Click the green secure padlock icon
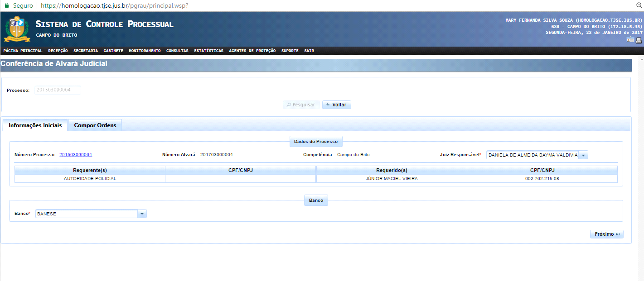The image size is (644, 281). [x=6, y=6]
